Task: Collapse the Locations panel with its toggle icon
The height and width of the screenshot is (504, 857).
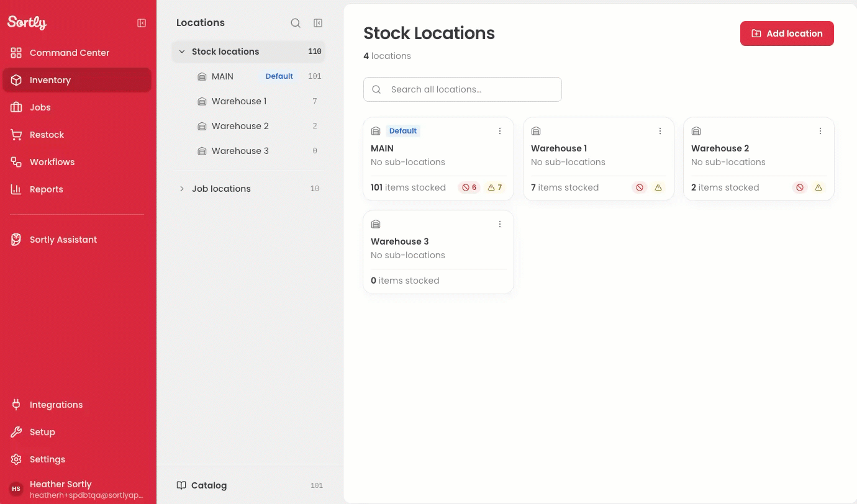Action: click(318, 23)
